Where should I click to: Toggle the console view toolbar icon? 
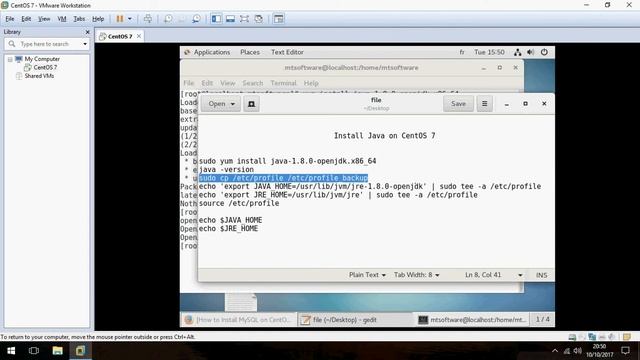pos(279,19)
